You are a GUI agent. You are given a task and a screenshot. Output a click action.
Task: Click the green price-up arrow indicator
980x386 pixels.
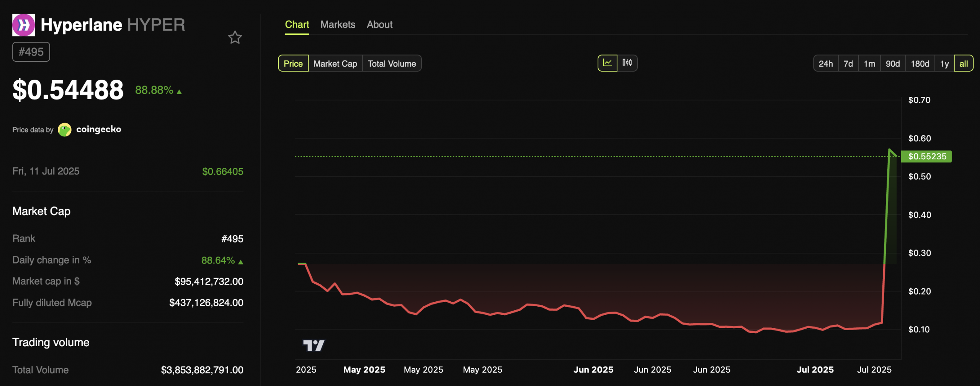179,92
